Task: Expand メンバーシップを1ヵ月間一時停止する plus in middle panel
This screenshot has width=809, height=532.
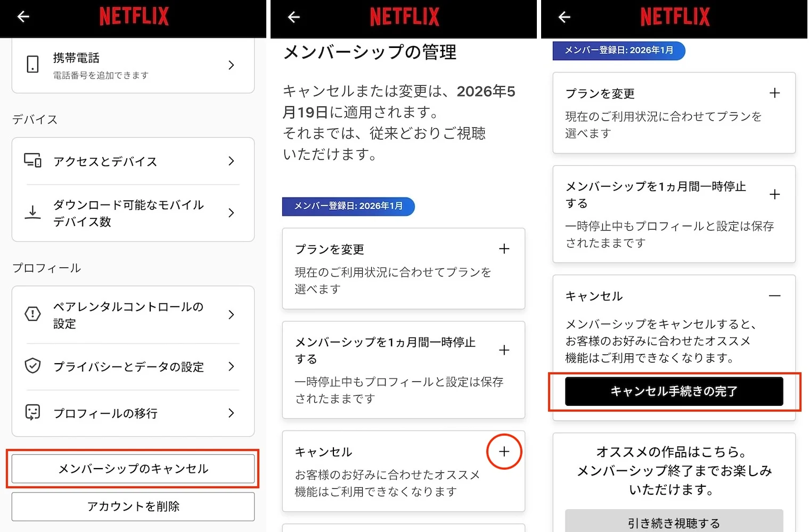Action: (x=504, y=350)
